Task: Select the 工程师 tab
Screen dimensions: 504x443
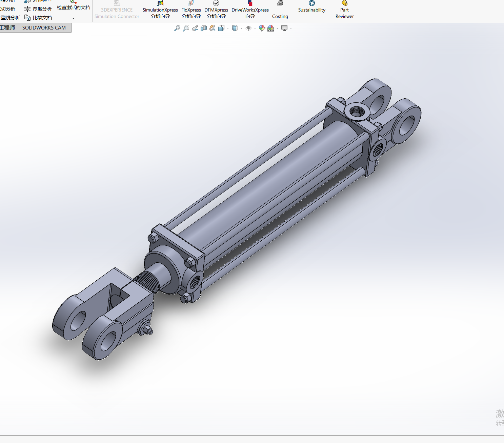Action: click(x=8, y=28)
